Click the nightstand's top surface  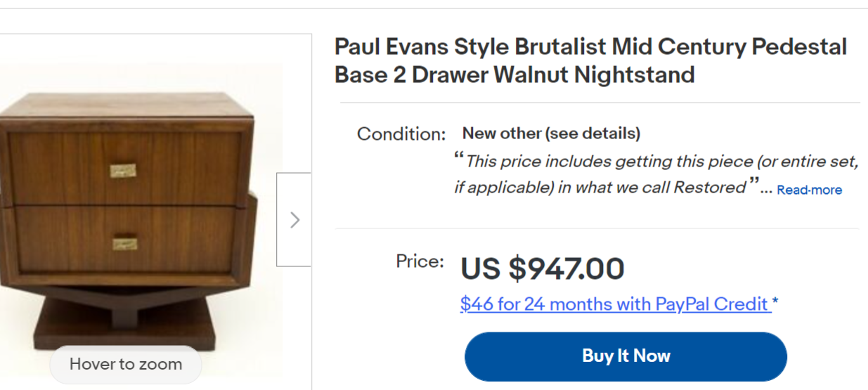127,107
